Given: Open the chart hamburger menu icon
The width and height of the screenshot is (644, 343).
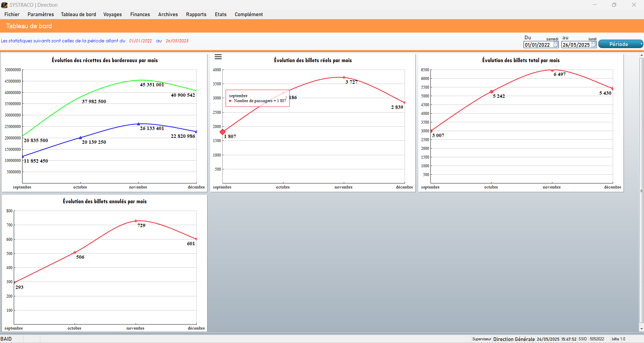Looking at the screenshot, I should coord(218,57).
